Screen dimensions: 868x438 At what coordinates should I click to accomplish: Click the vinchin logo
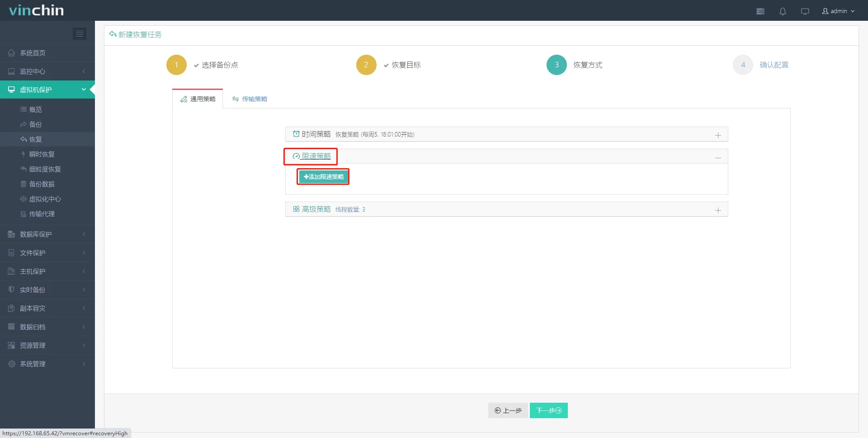click(36, 10)
